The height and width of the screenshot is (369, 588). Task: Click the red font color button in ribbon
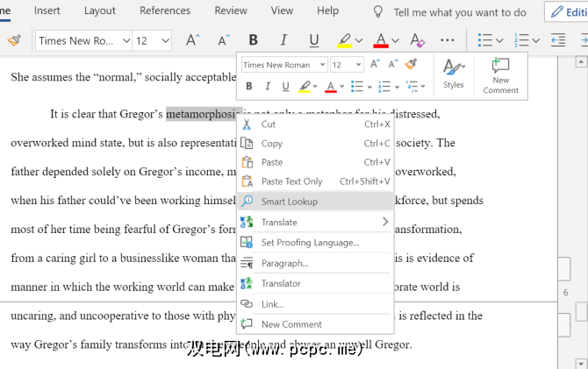[x=380, y=41]
